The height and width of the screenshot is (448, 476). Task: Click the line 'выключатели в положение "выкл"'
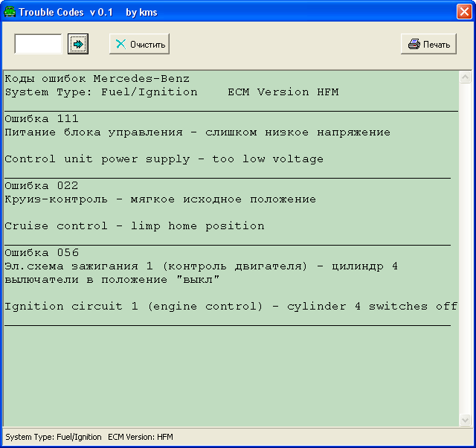click(x=112, y=280)
